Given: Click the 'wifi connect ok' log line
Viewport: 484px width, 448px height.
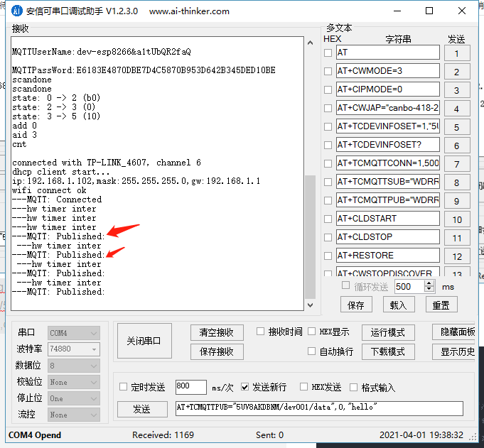Looking at the screenshot, I should (49, 190).
